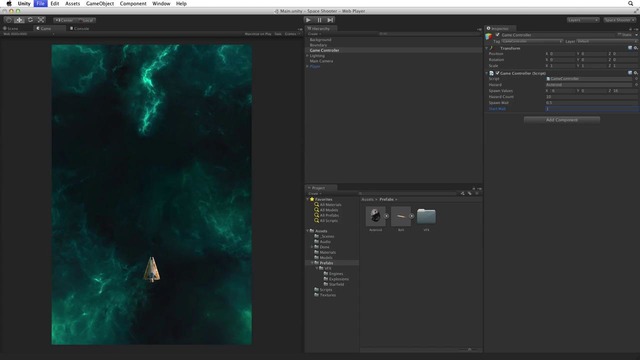Open the Apple menu
The height and width of the screenshot is (360, 640).
pyautogui.click(x=9, y=3)
